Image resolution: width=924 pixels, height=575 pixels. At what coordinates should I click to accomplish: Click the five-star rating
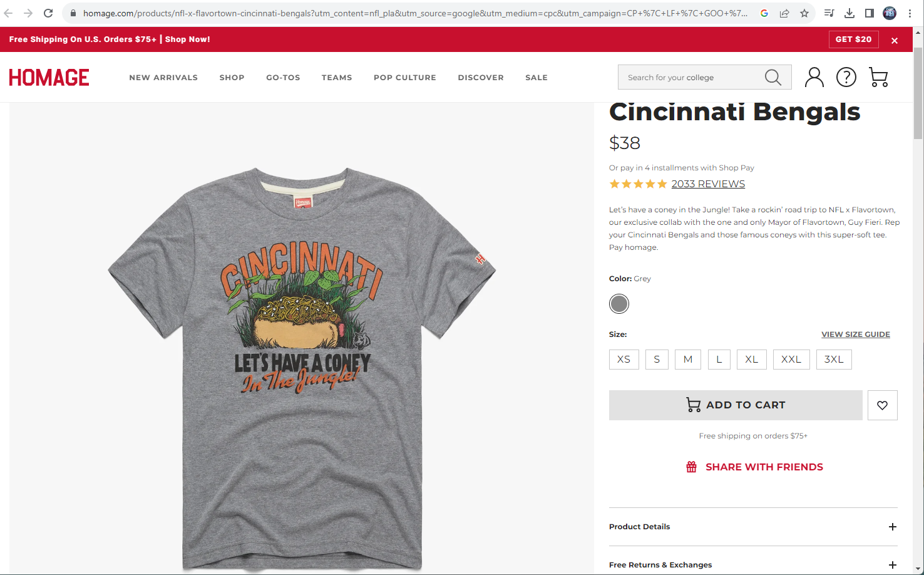(x=638, y=184)
